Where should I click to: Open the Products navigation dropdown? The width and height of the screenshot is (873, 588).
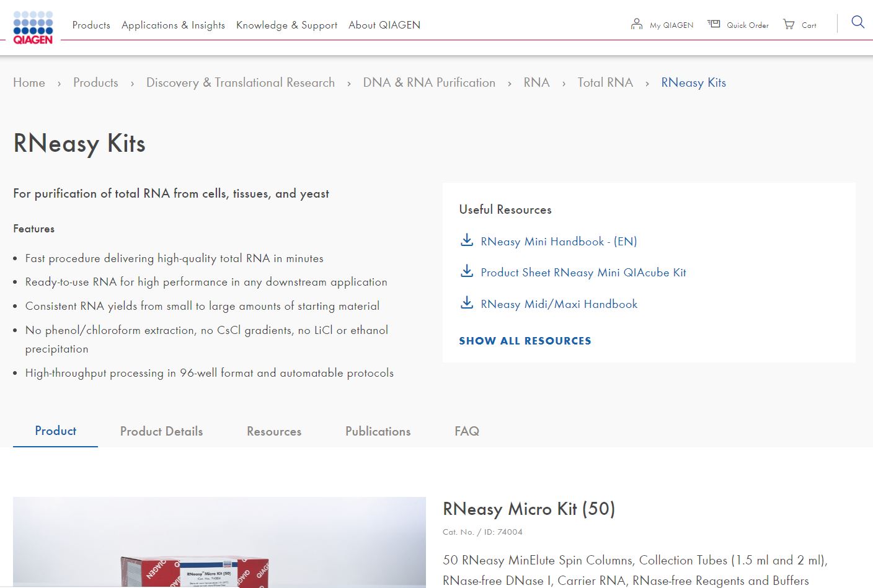(x=91, y=25)
